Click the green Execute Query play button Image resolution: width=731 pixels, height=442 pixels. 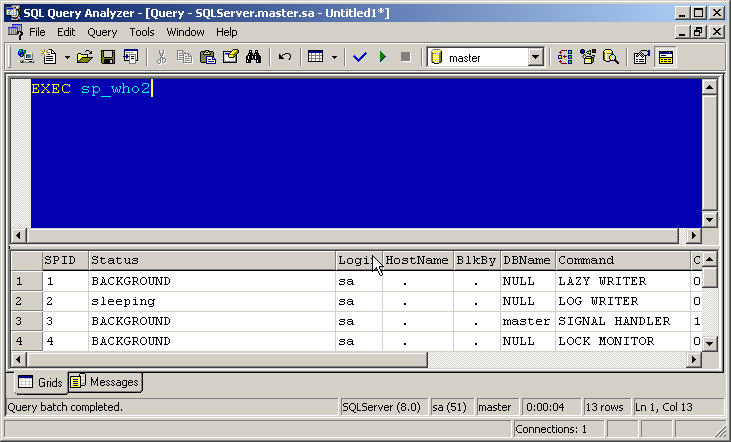coord(383,57)
